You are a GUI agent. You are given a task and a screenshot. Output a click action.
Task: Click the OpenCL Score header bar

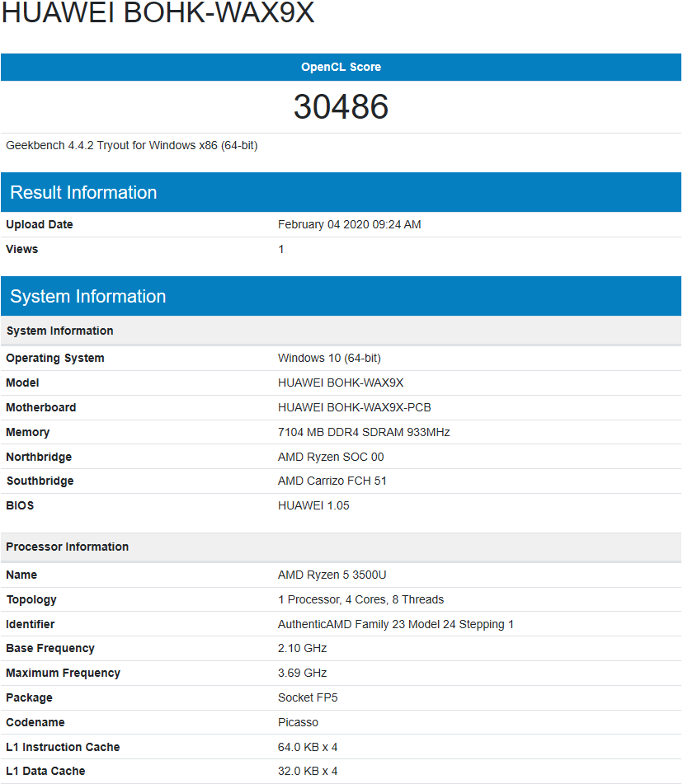[341, 67]
